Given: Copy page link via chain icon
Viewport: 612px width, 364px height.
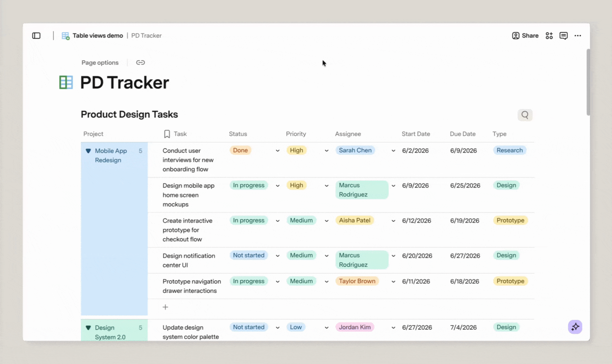Looking at the screenshot, I should (x=140, y=63).
